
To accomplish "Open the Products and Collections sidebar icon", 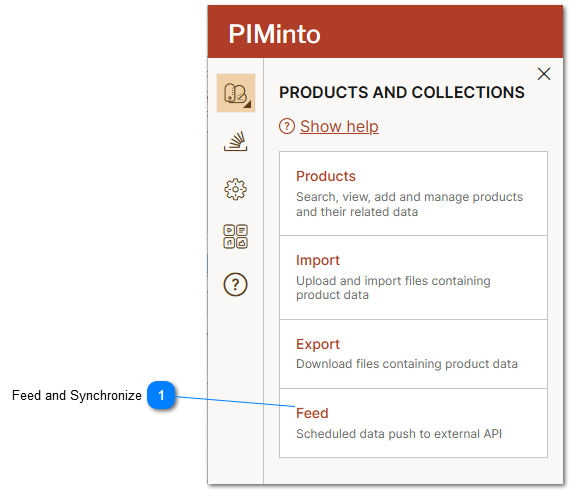I will click(236, 93).
